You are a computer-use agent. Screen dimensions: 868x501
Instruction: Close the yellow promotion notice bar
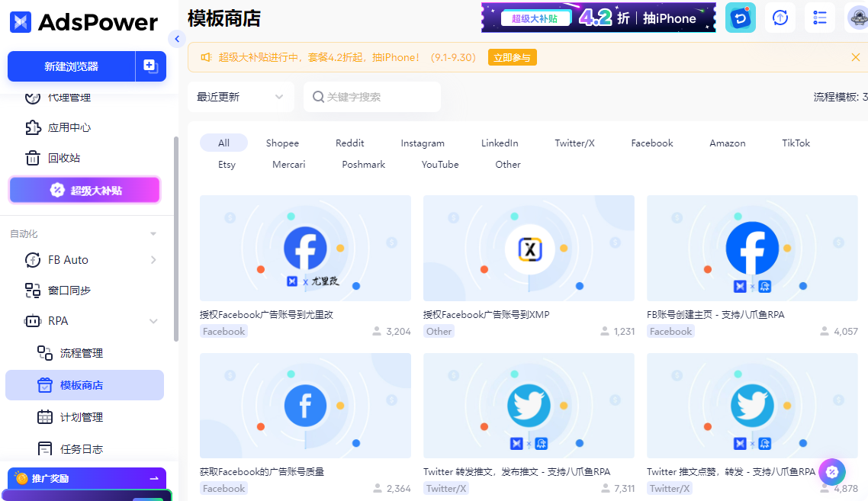click(x=855, y=57)
